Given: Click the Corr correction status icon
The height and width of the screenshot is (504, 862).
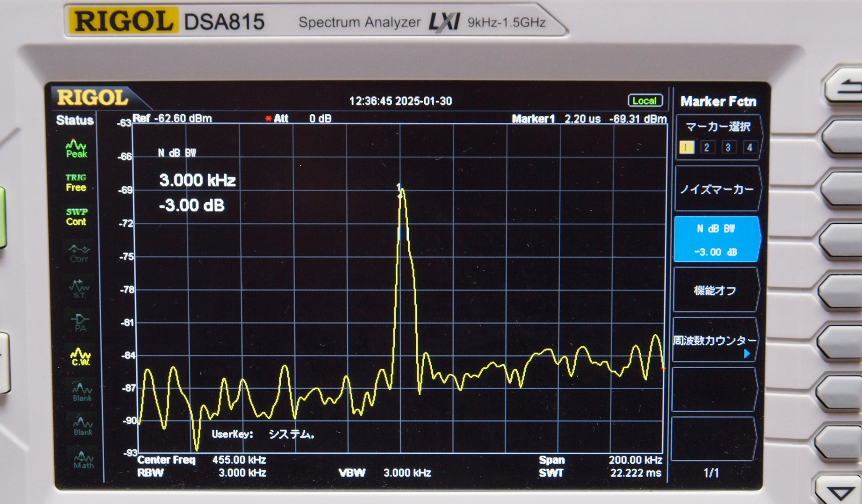Looking at the screenshot, I should tap(79, 253).
